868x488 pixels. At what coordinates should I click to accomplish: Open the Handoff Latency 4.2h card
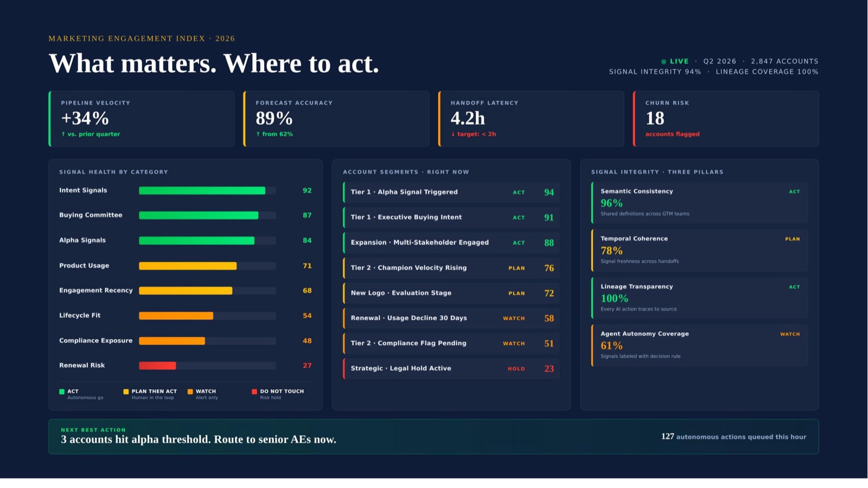pyautogui.click(x=531, y=119)
